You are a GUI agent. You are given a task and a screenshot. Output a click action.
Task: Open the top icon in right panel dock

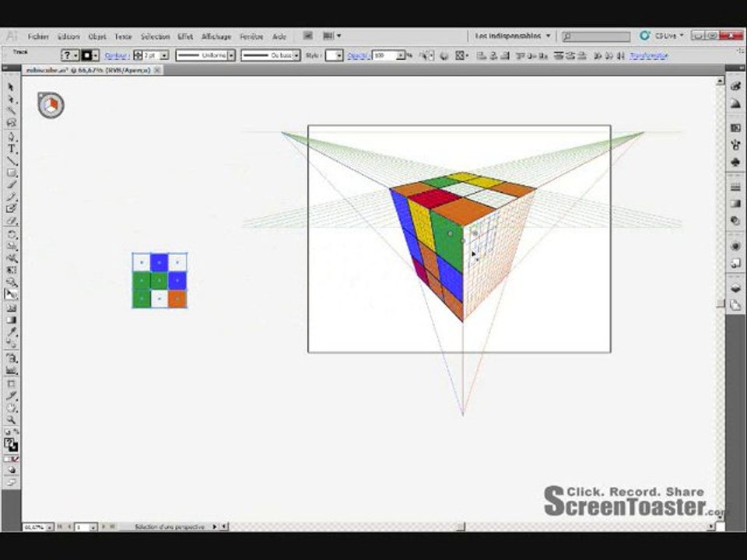(x=735, y=86)
